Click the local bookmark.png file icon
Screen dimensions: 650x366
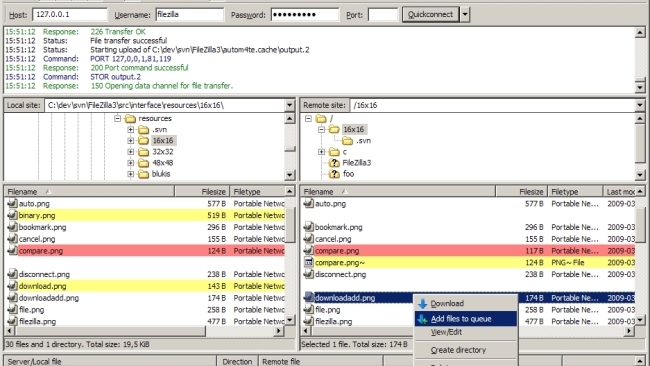click(x=12, y=227)
